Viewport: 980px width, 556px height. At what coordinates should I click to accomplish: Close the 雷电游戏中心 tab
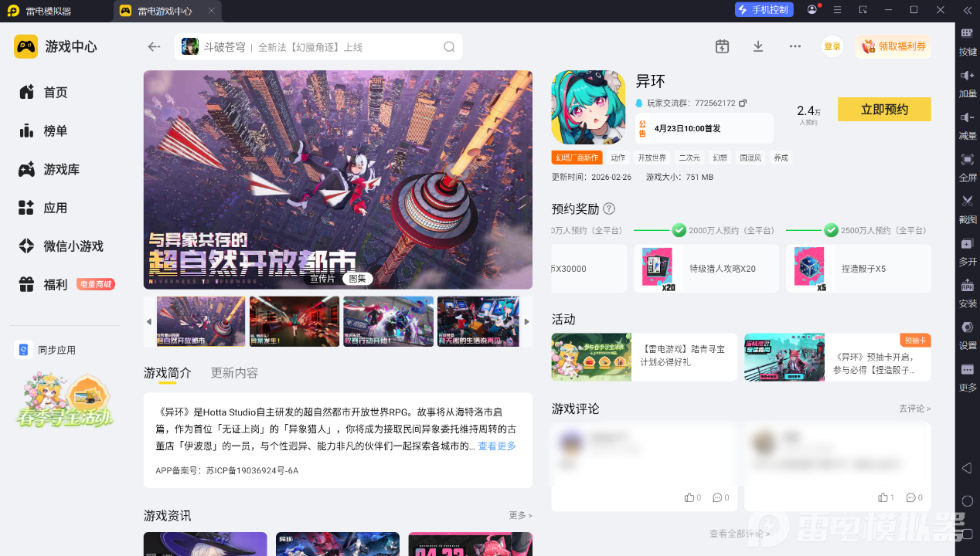tap(212, 10)
